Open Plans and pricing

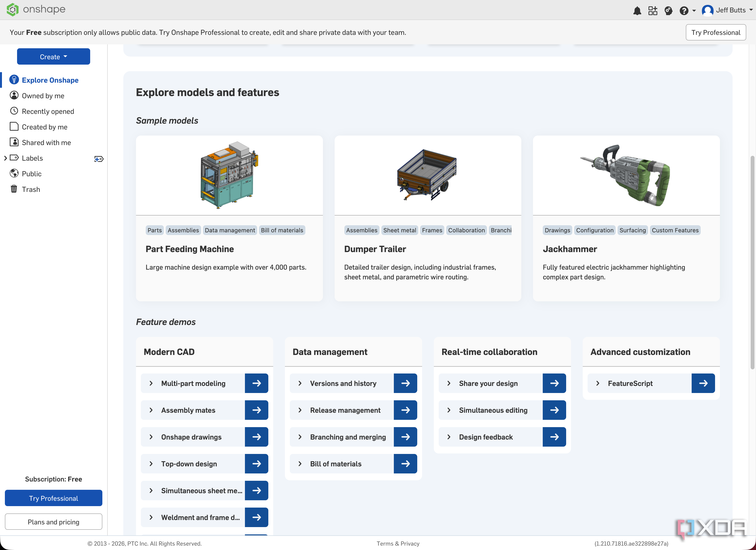(53, 522)
